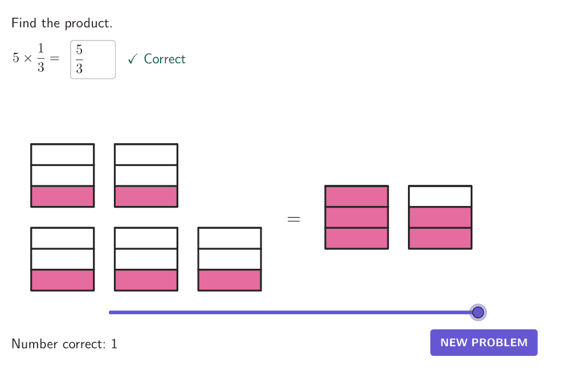Click the unshaded top section of far-right block
The image size is (588, 368).
tap(440, 196)
